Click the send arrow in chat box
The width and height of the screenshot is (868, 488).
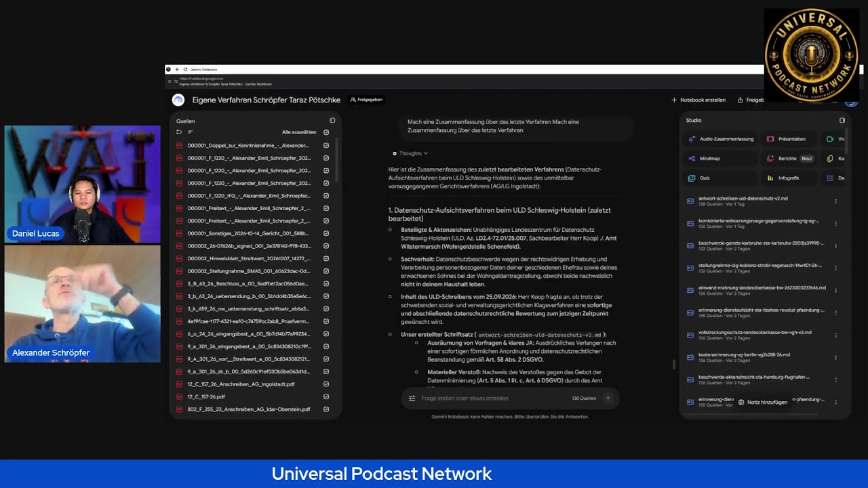pyautogui.click(x=608, y=399)
